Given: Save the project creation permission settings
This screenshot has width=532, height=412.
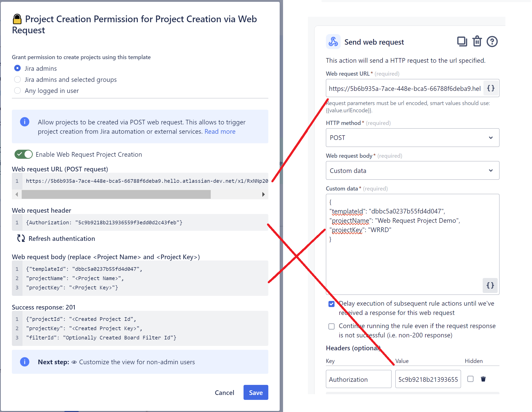Looking at the screenshot, I should (x=255, y=392).
